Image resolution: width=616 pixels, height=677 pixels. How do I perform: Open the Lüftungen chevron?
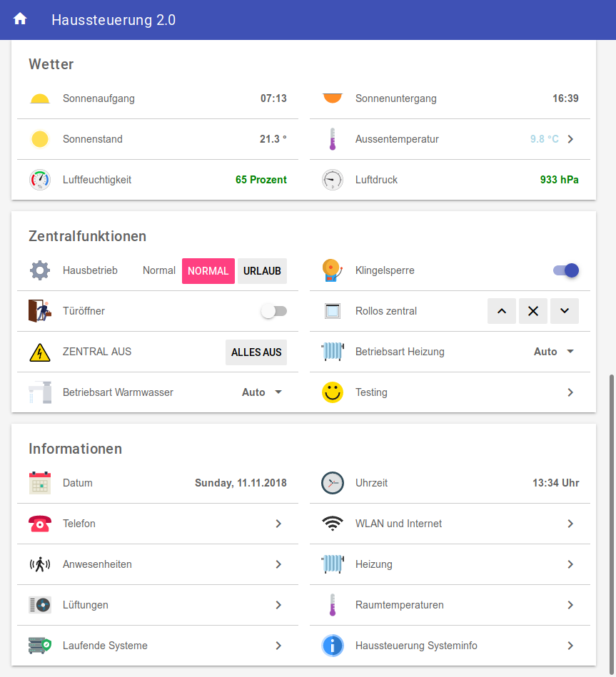tap(278, 605)
